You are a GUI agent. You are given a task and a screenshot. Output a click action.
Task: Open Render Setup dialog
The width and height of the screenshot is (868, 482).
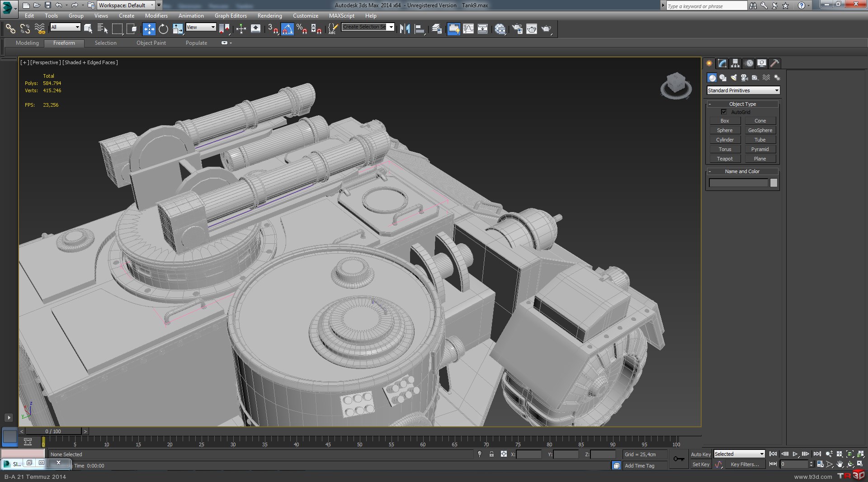point(517,29)
